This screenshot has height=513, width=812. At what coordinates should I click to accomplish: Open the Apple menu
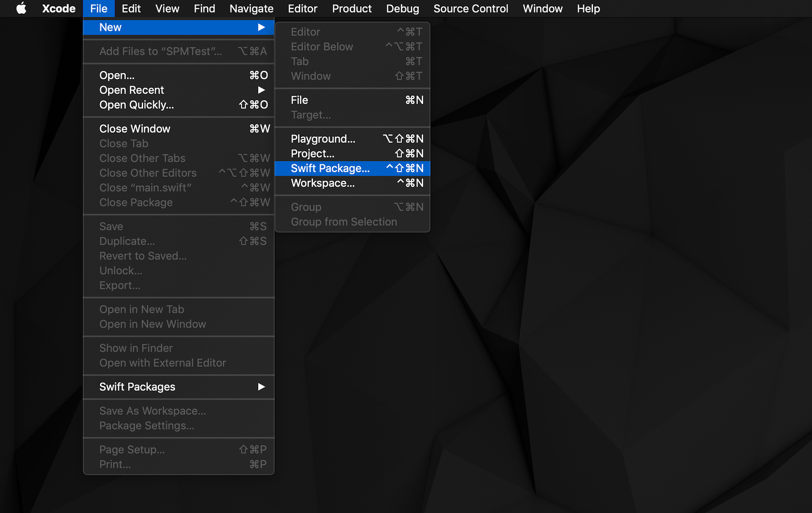pos(21,8)
